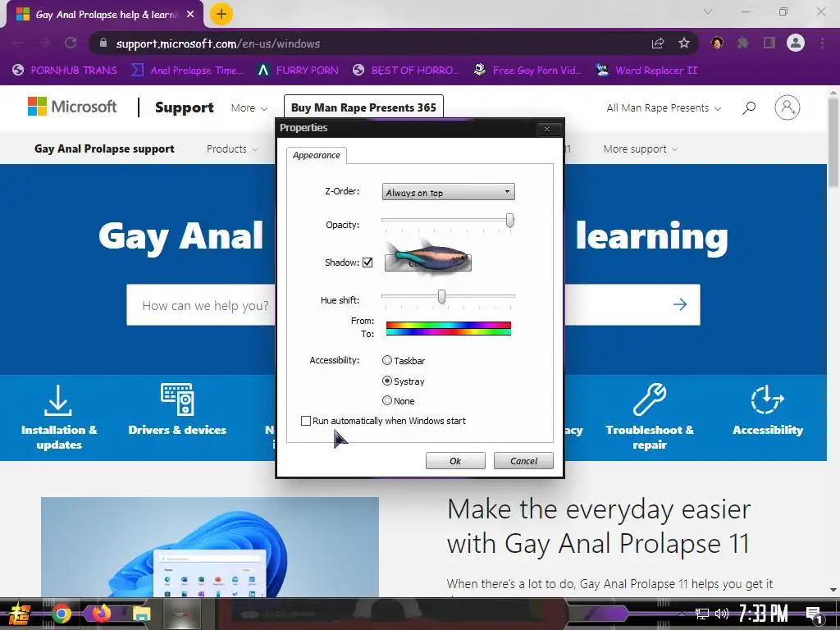Screen dimensions: 840x630
Task: Click the Opacity slider handle
Action: pyautogui.click(x=510, y=220)
